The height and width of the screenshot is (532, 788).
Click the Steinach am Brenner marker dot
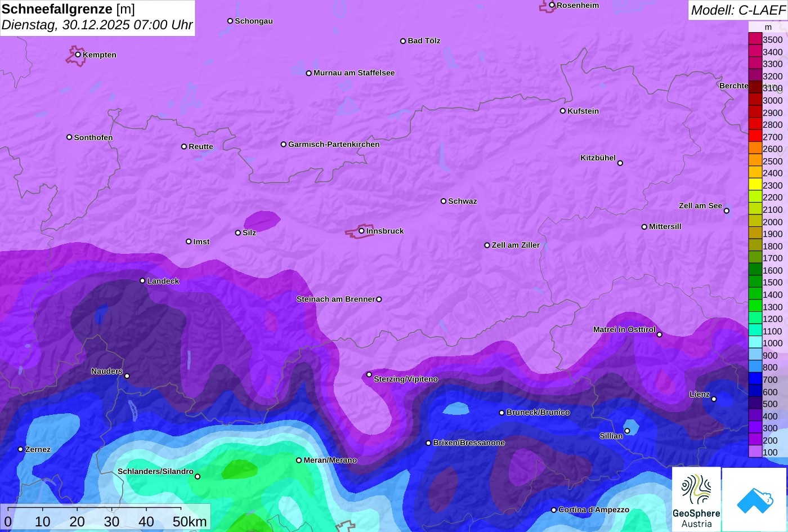coord(379,299)
